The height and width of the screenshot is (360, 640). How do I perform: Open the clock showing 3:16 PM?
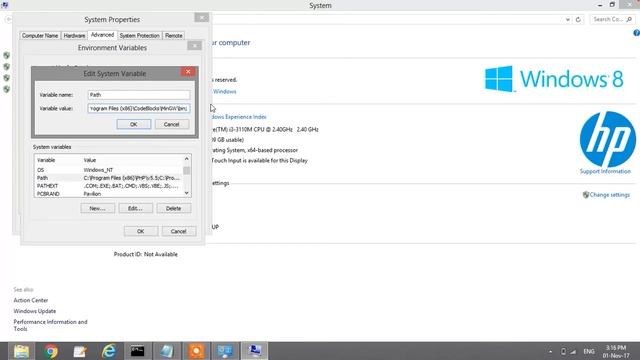tap(616, 351)
